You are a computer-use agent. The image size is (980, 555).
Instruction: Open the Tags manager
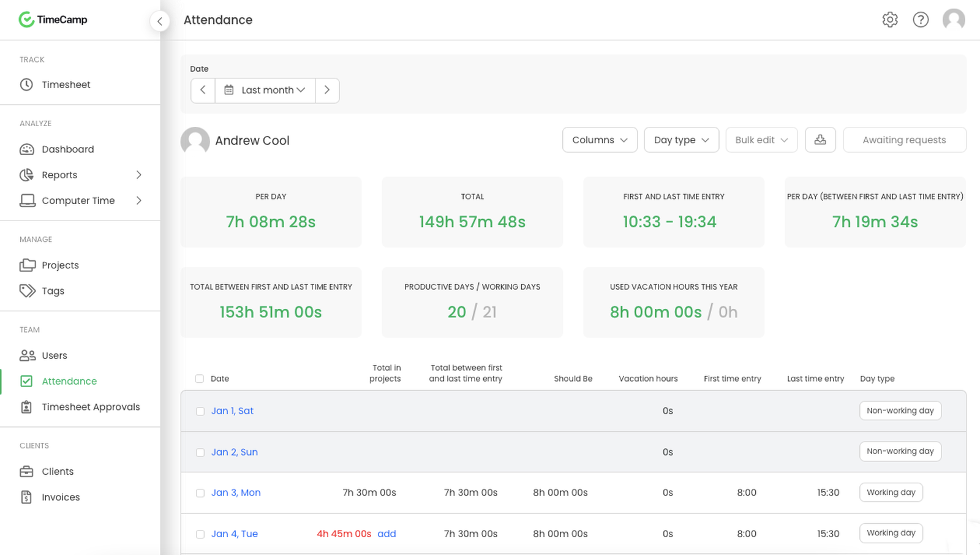click(x=52, y=290)
